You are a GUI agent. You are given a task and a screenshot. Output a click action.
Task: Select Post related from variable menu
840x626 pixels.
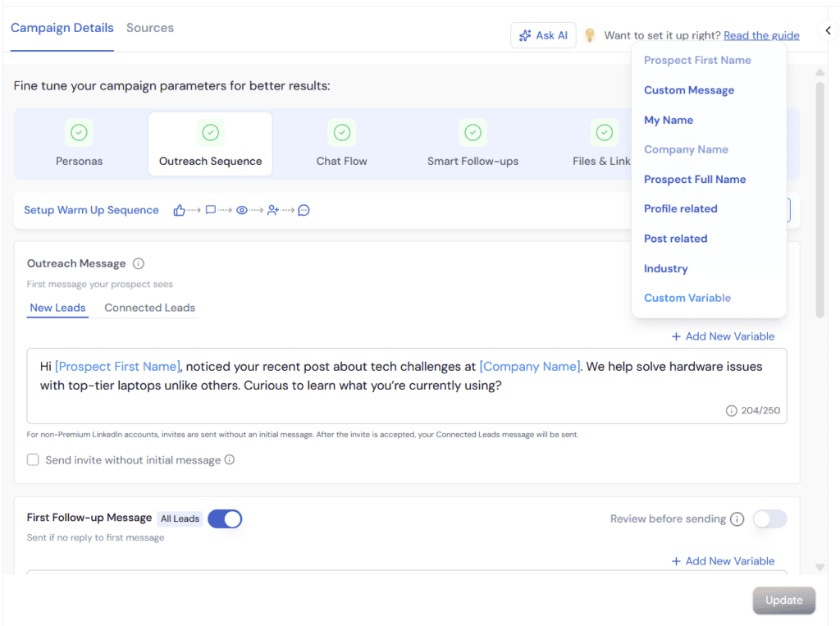[x=676, y=239]
